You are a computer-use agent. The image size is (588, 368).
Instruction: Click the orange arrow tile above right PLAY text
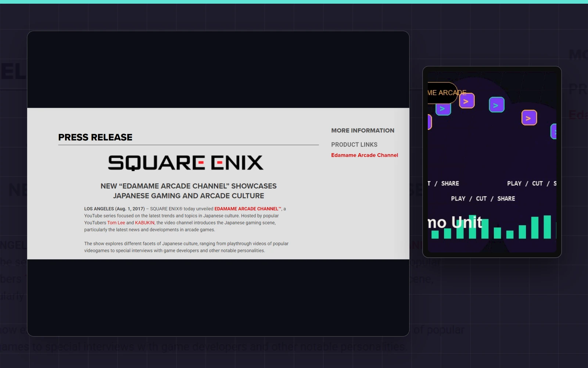tap(529, 118)
